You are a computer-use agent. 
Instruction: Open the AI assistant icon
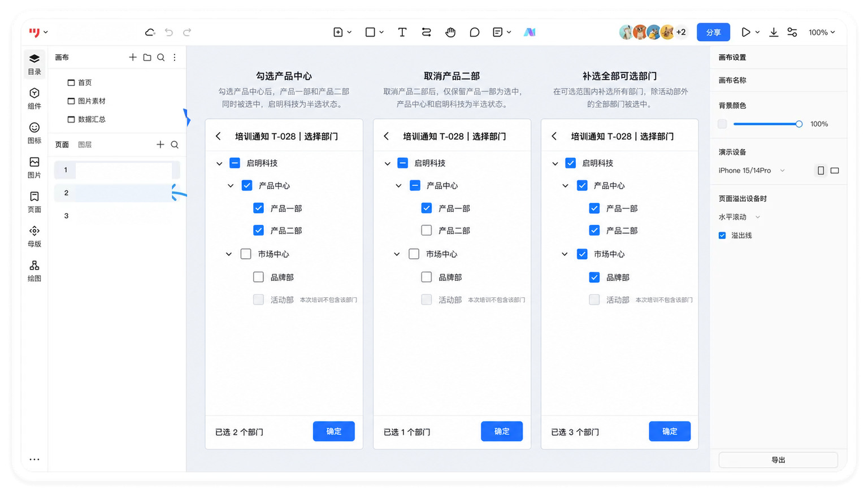coord(530,32)
